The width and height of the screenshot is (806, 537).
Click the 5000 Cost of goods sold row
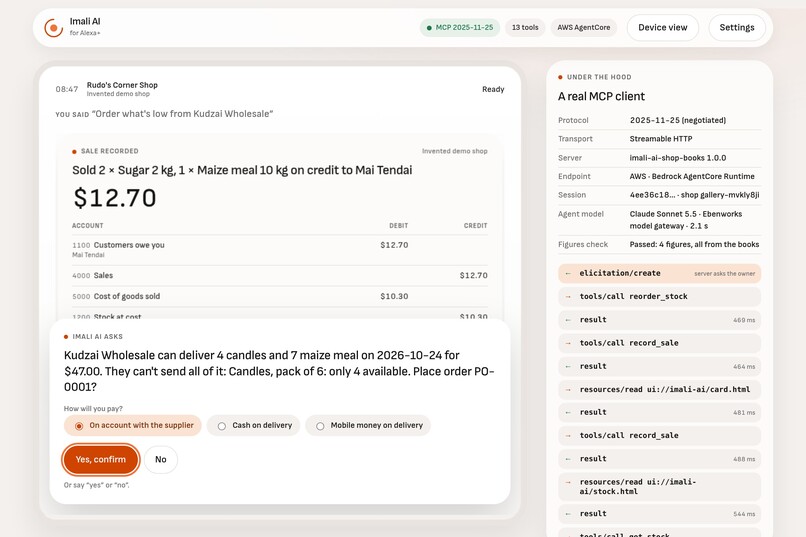280,297
